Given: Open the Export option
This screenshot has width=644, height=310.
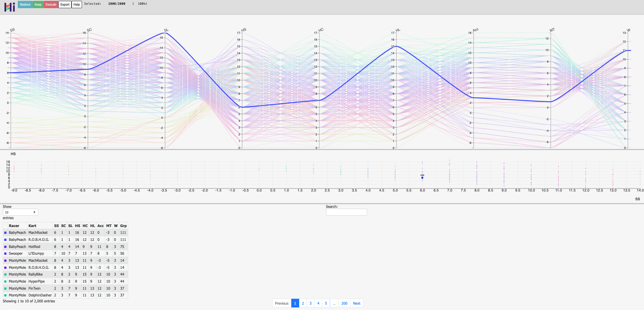Looking at the screenshot, I should [65, 5].
